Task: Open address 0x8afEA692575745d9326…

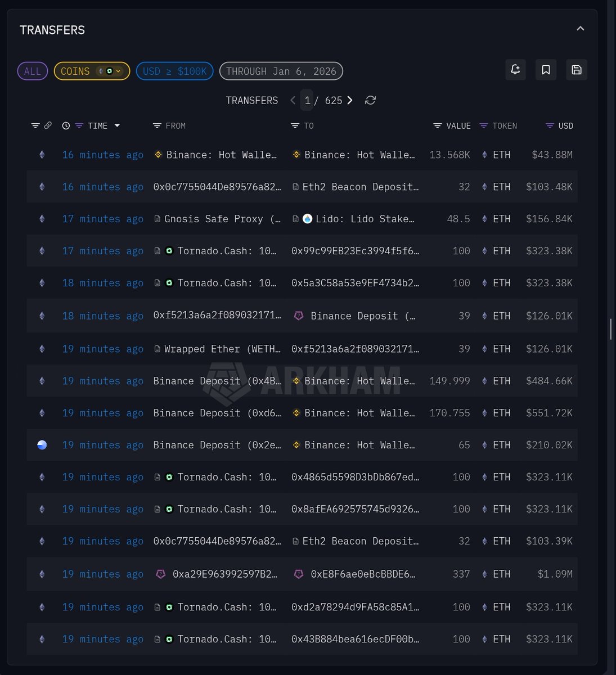Action: pyautogui.click(x=355, y=509)
